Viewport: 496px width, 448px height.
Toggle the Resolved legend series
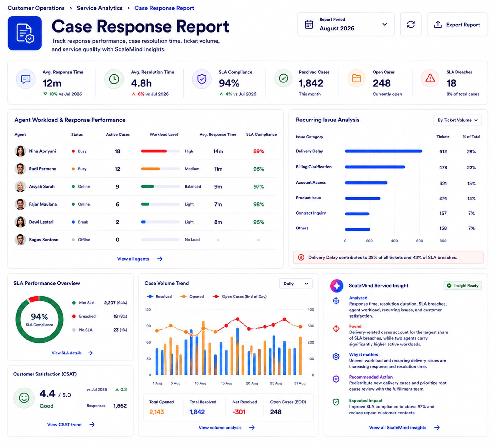pyautogui.click(x=159, y=297)
